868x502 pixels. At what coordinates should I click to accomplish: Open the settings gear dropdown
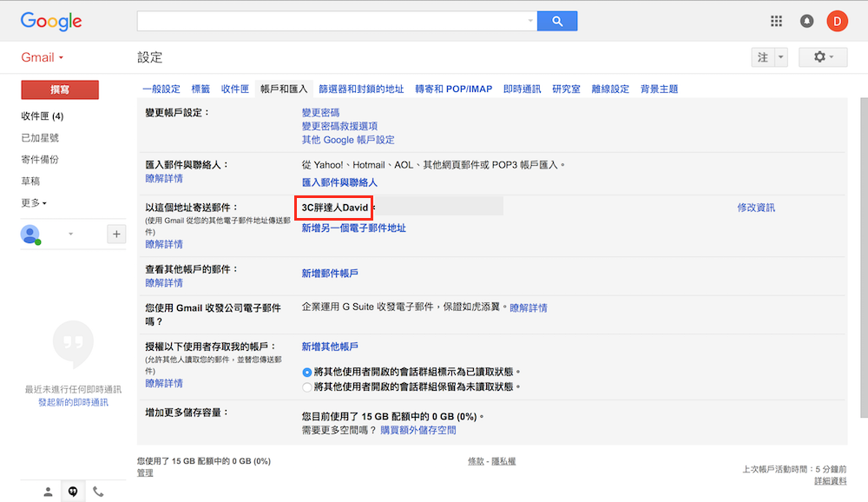[x=823, y=57]
